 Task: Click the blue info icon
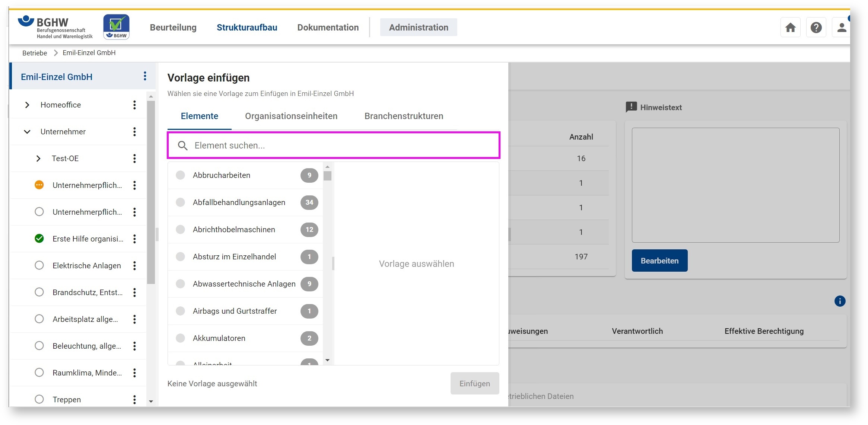pos(840,301)
